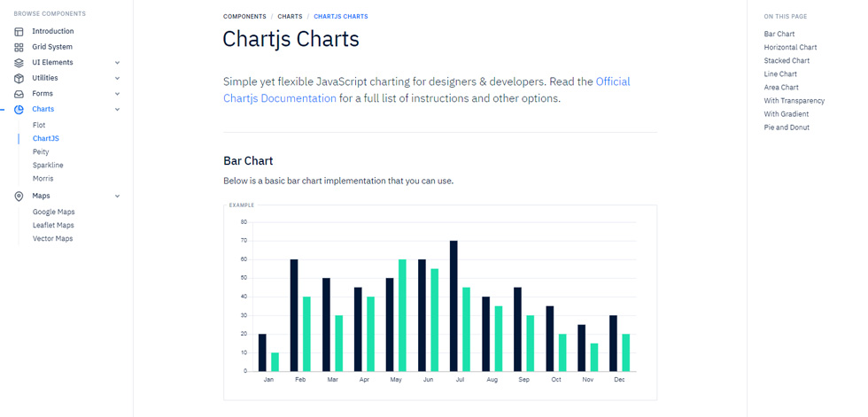Click the Utilities box icon
Viewport: 868px width, 417px height.
19,78
